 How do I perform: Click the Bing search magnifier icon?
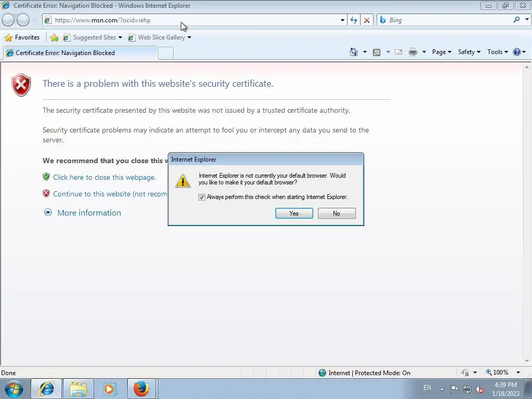[x=516, y=20]
